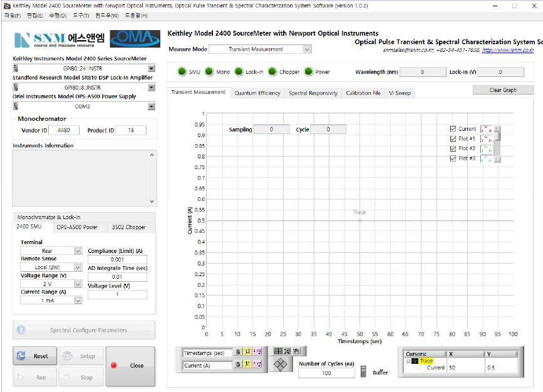
Task: Click the SNM company logo
Action: click(59, 40)
